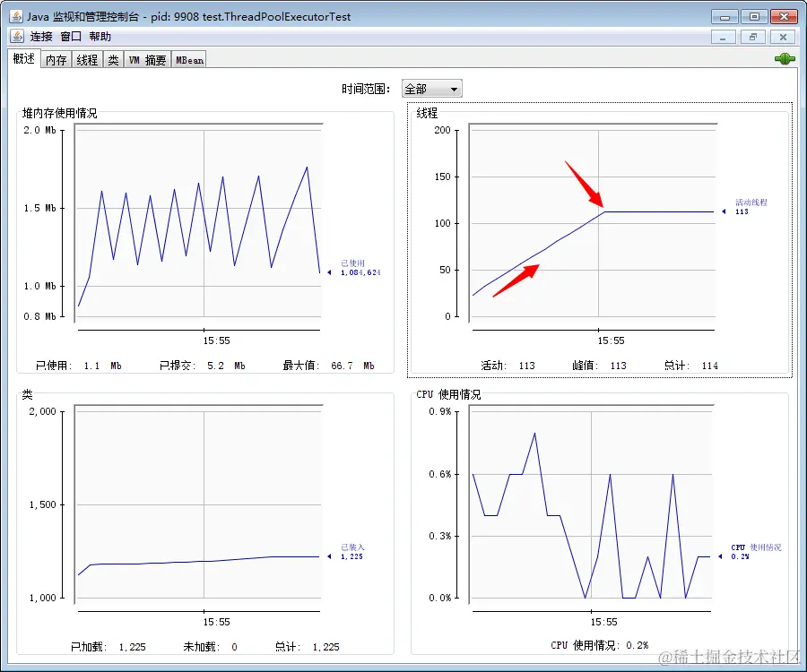The height and width of the screenshot is (672, 807).
Task: Switch to the 线程 tab
Action: [x=87, y=60]
